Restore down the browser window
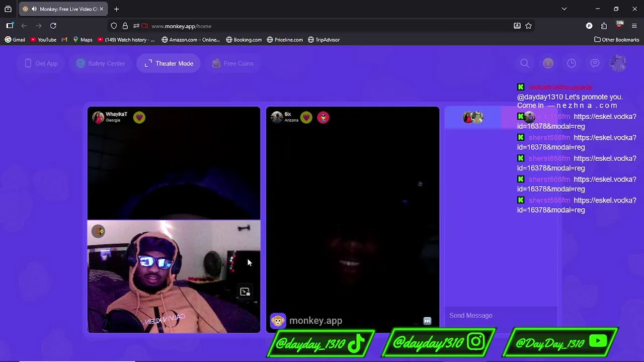Viewport: 644px width, 362px height. pyautogui.click(x=616, y=9)
